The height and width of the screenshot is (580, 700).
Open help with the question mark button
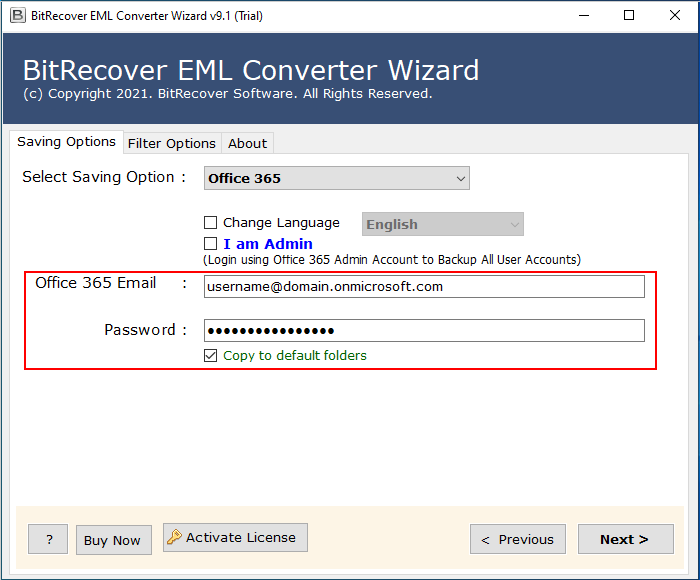48,540
